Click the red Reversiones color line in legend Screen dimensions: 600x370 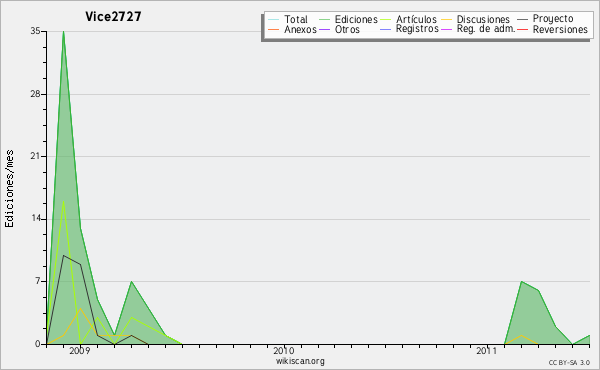(523, 30)
